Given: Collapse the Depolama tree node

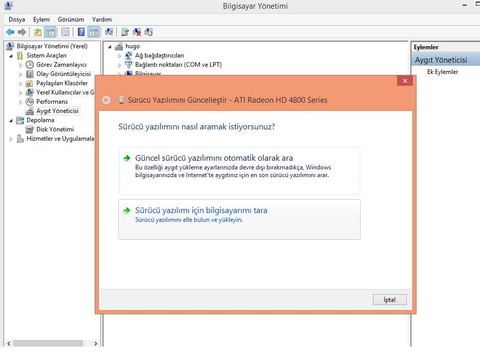Looking at the screenshot, I should click(x=11, y=121).
